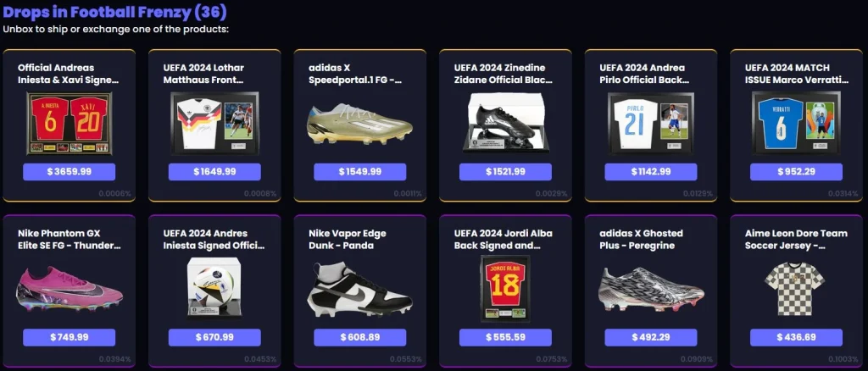
Task: Click the Verratti blue number 6 jersey
Action: click(x=796, y=122)
